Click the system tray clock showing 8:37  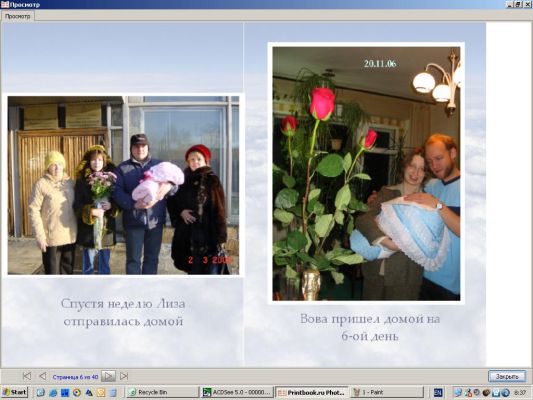click(x=520, y=393)
